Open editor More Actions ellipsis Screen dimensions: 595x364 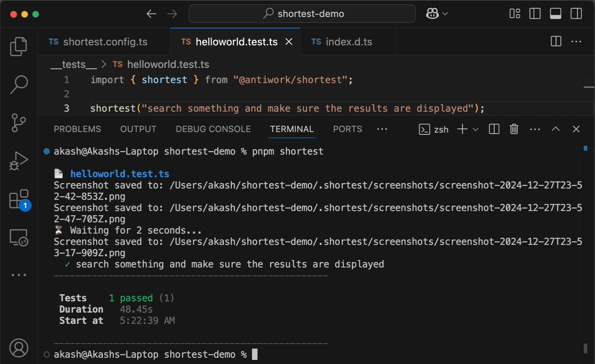(x=576, y=42)
